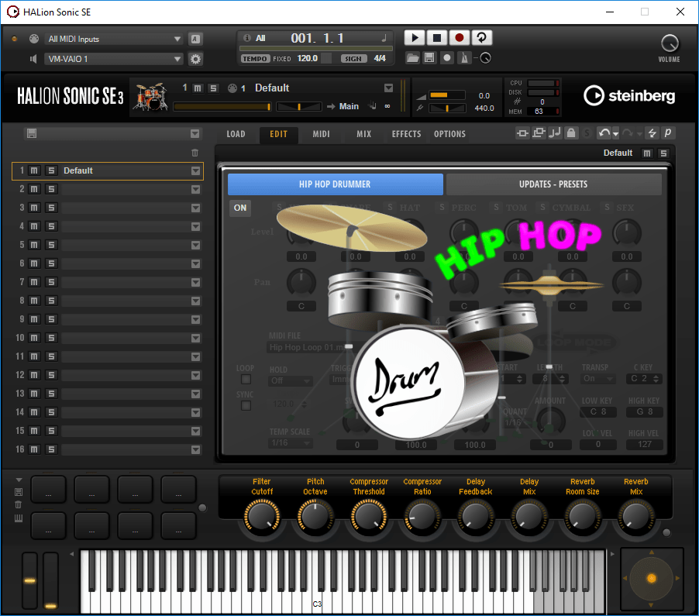Viewport: 699px width, 616px height.
Task: Open the MIDI settings gear icon
Action: 195,59
